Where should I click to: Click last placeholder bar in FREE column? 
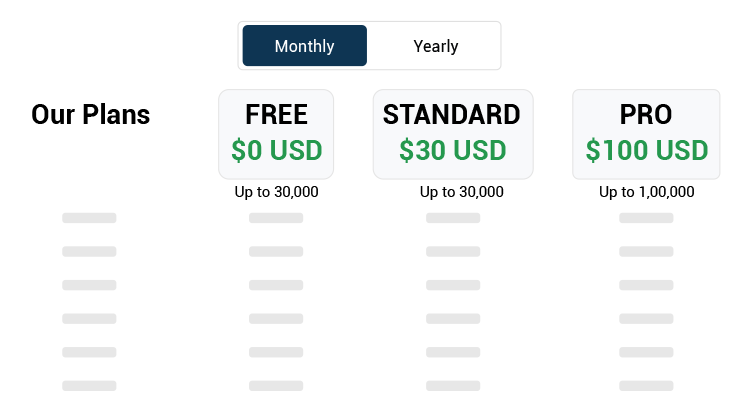tap(276, 385)
